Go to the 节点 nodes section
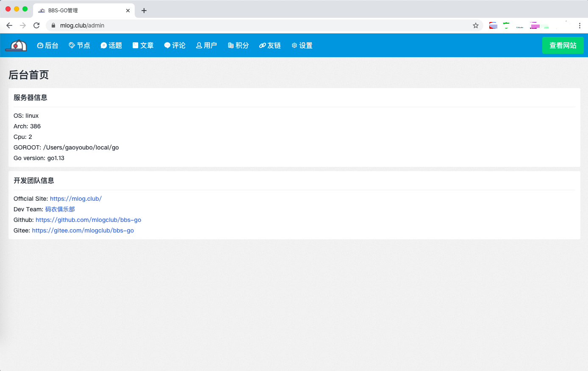This screenshot has height=371, width=588. (80, 45)
